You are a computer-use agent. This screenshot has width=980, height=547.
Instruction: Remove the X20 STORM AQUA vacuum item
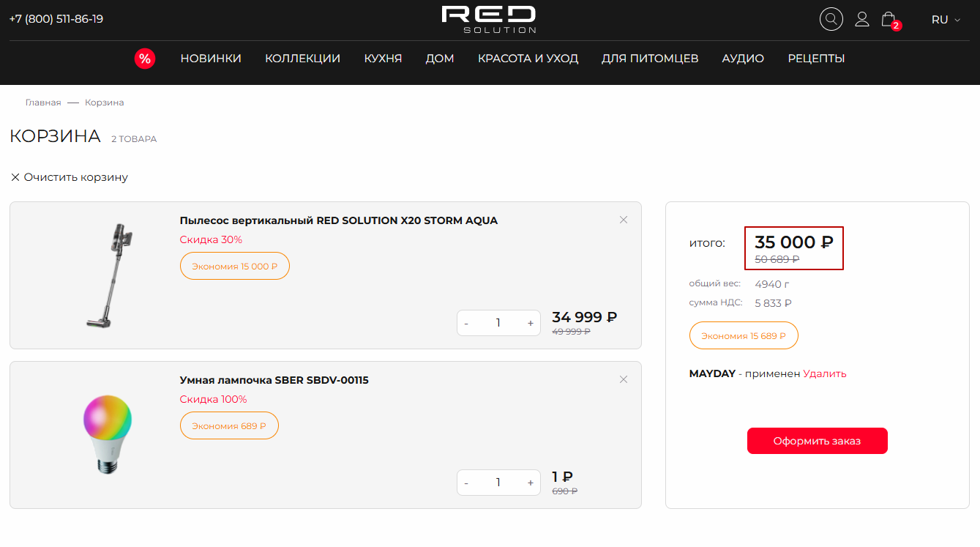pyautogui.click(x=624, y=220)
